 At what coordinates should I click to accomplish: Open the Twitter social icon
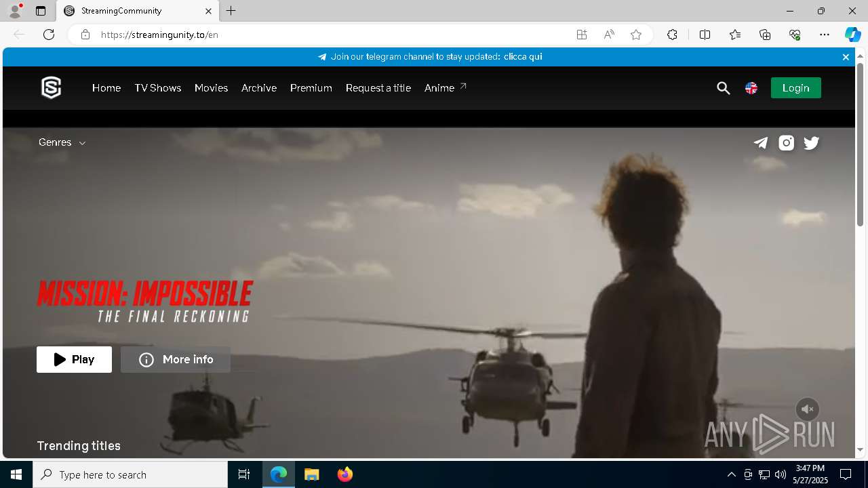(x=812, y=142)
